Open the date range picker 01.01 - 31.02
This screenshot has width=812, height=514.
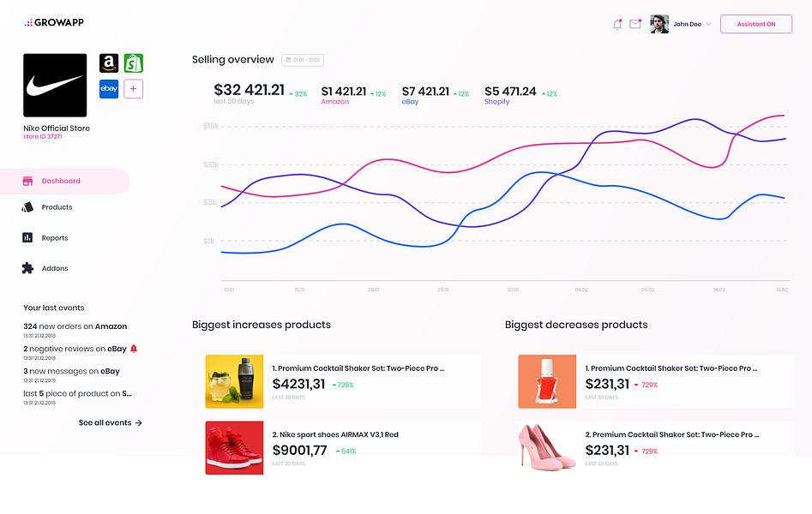(x=303, y=60)
